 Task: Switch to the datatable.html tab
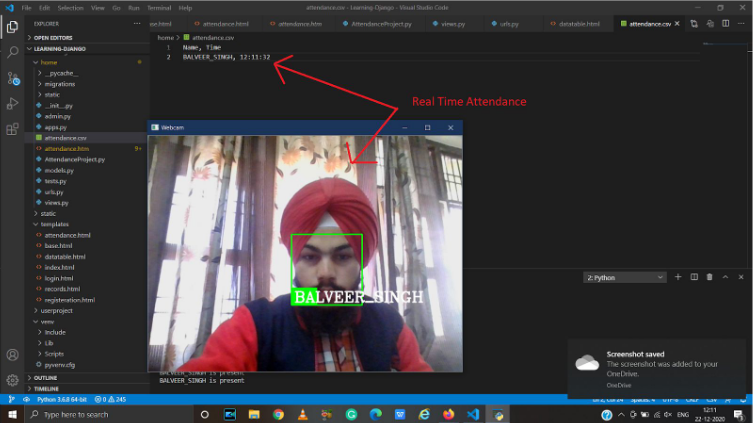[x=579, y=23]
